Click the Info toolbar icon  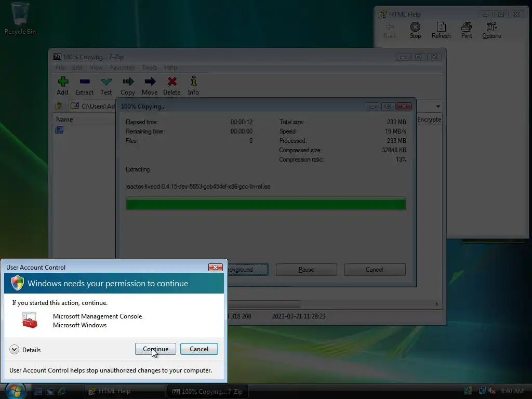(x=193, y=81)
